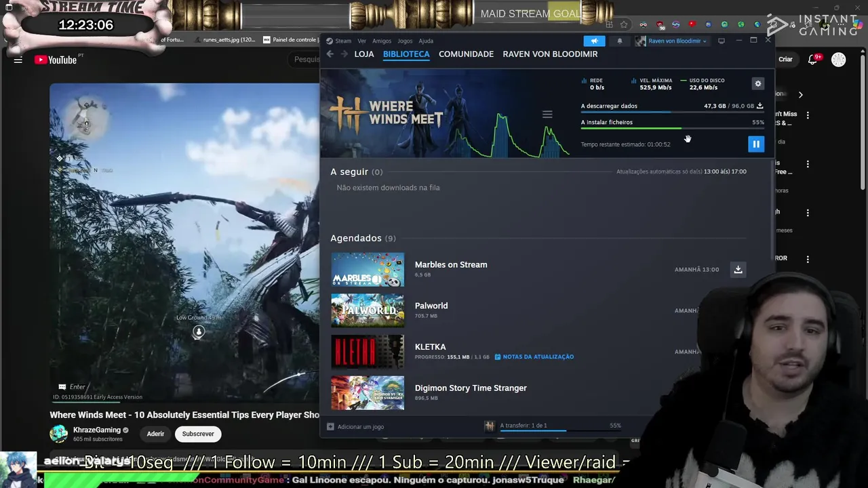Click the A descarregar dados progress bar
This screenshot has height=488, width=868.
(672, 113)
